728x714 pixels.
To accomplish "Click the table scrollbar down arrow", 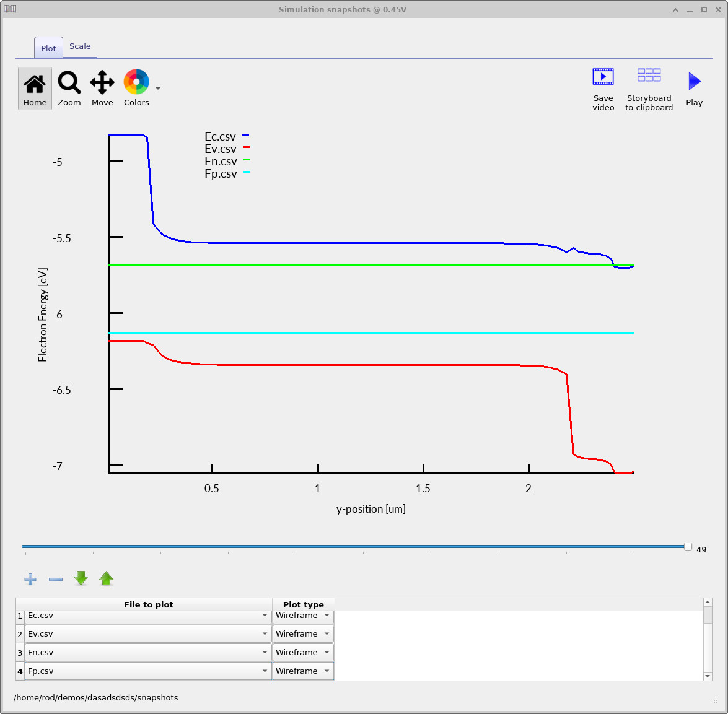I will tap(708, 676).
